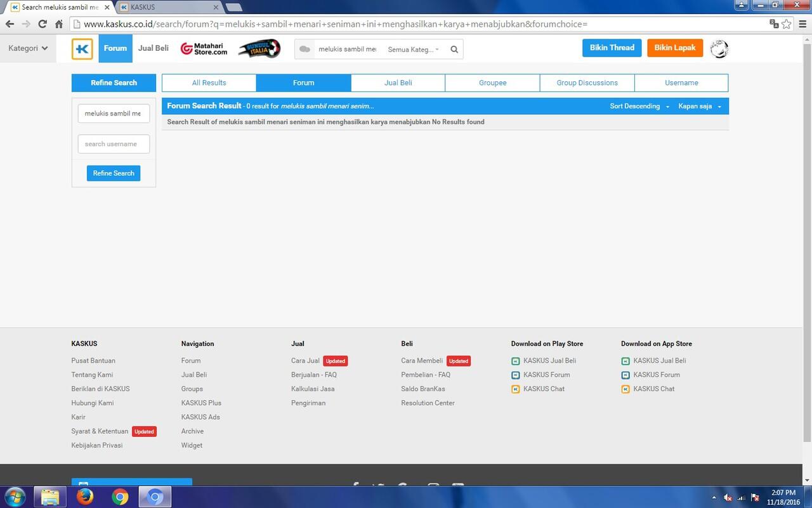Show hidden tray icons arrow
The width and height of the screenshot is (812, 508).
click(x=714, y=497)
